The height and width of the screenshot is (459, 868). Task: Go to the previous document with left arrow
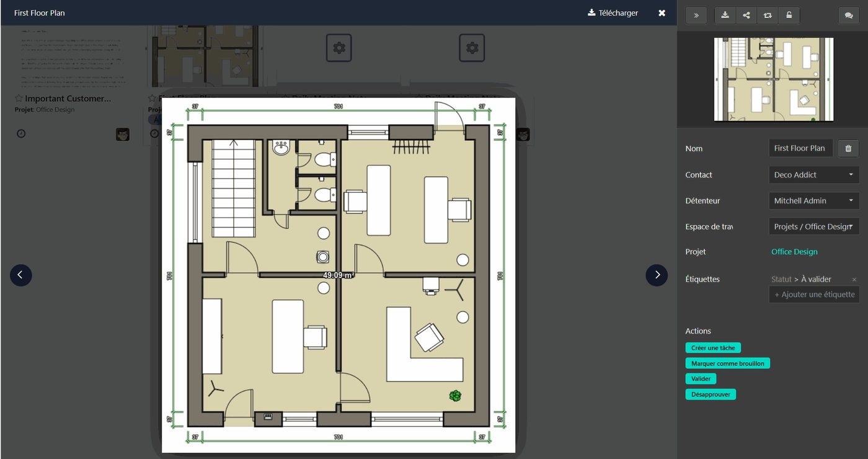pyautogui.click(x=20, y=275)
